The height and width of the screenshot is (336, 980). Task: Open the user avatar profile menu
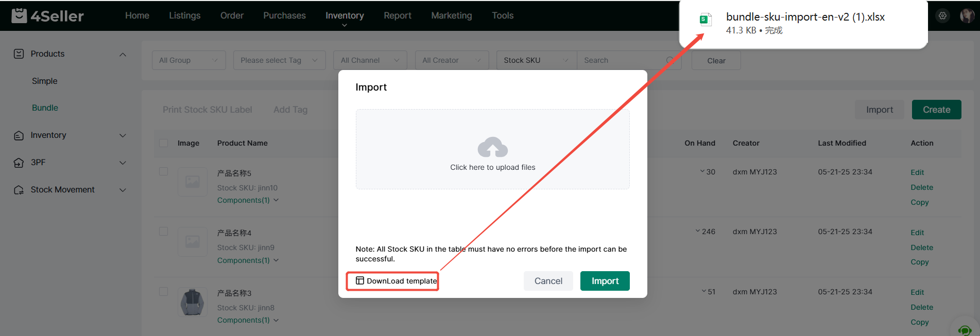(x=967, y=15)
